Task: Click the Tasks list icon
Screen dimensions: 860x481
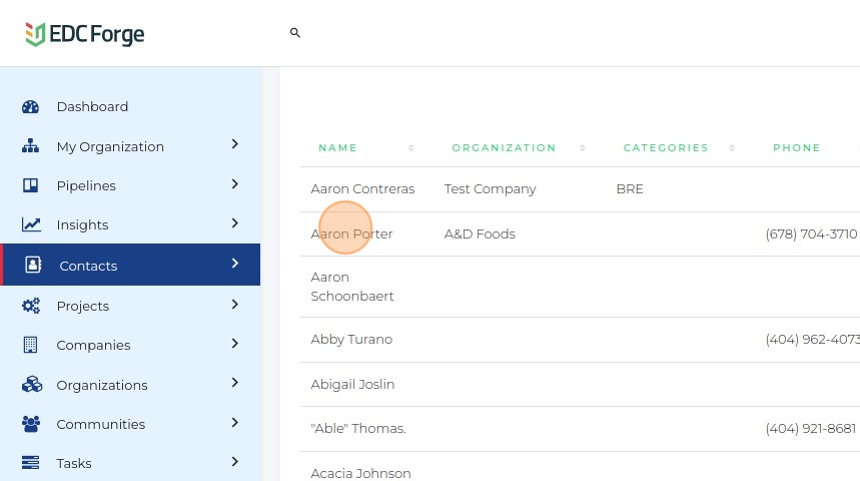Action: click(31, 463)
